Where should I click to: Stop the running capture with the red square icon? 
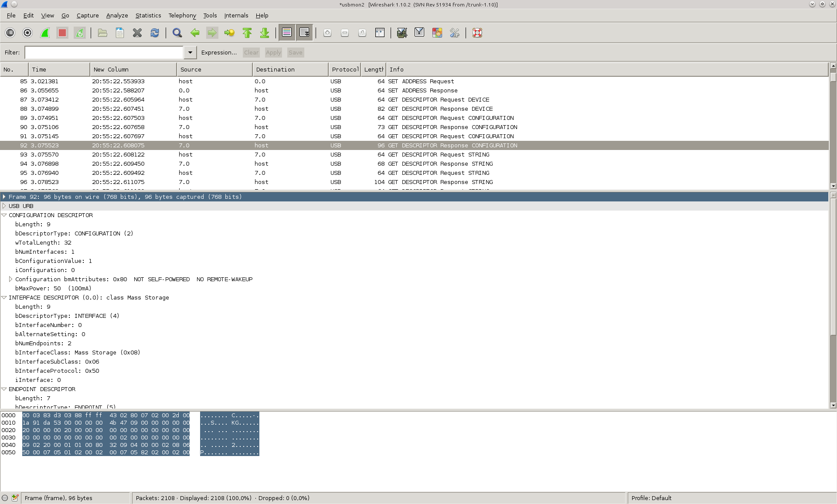tap(62, 33)
